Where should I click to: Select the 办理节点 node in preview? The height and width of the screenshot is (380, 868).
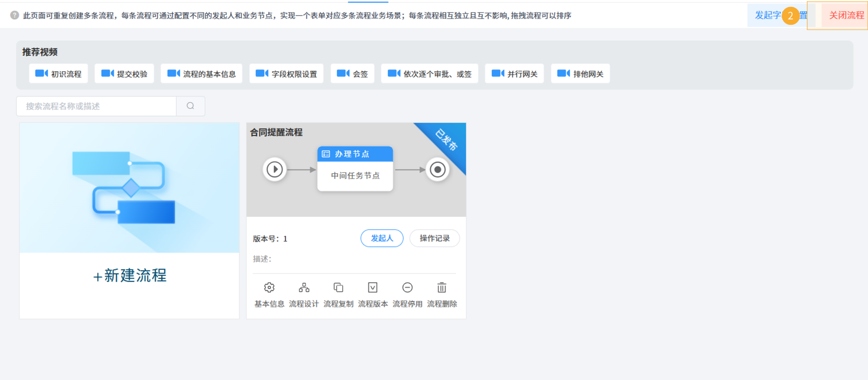tap(355, 169)
